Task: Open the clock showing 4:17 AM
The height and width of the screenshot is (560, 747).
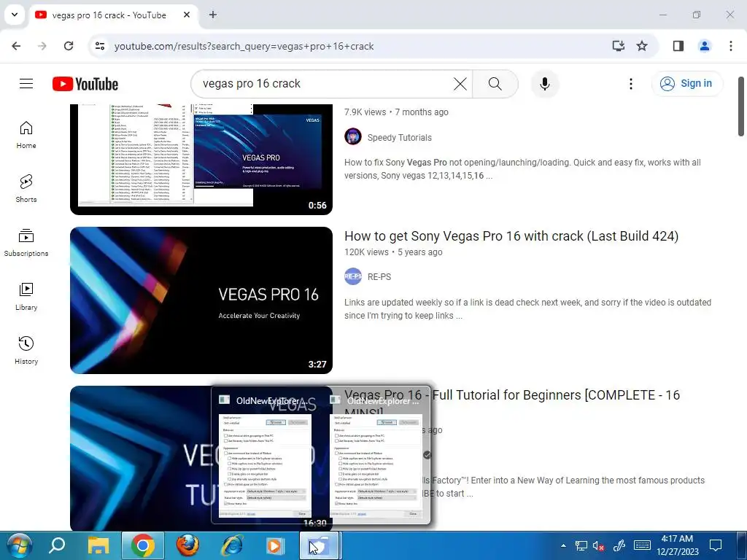Action: 678,545
